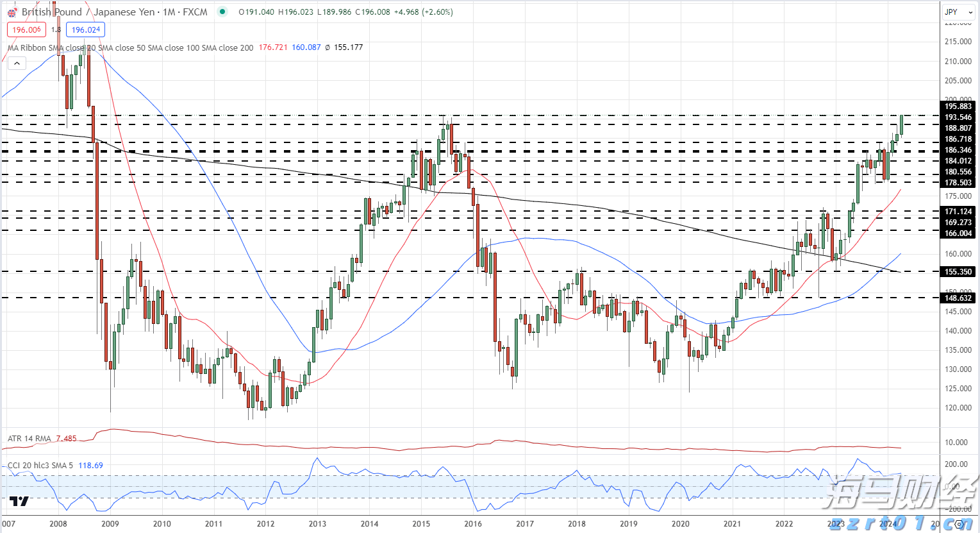Click the 200.00 CCI axis value
The width and height of the screenshot is (980, 533).
957,464
